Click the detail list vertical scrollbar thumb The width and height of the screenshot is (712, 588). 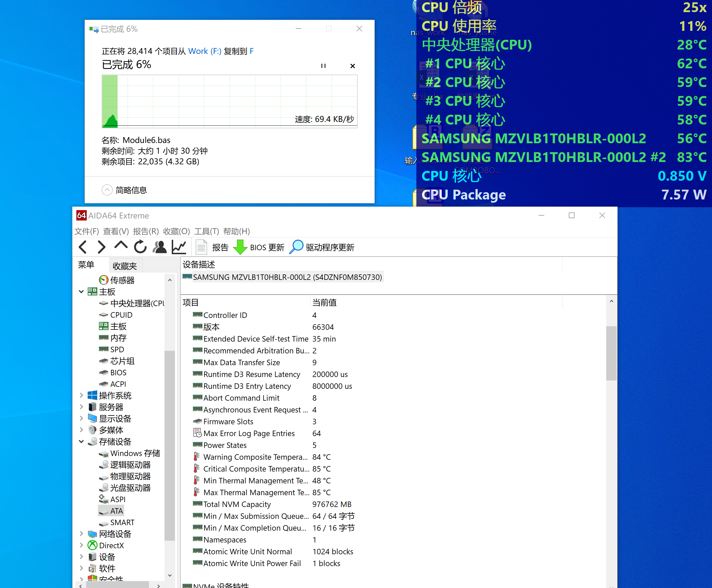(x=611, y=353)
